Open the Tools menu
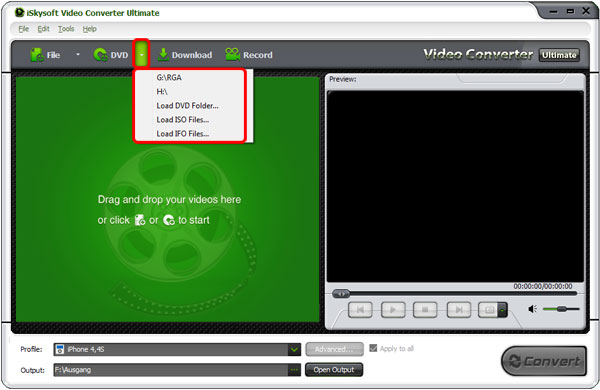Screen dimensions: 600x390 pyautogui.click(x=66, y=29)
